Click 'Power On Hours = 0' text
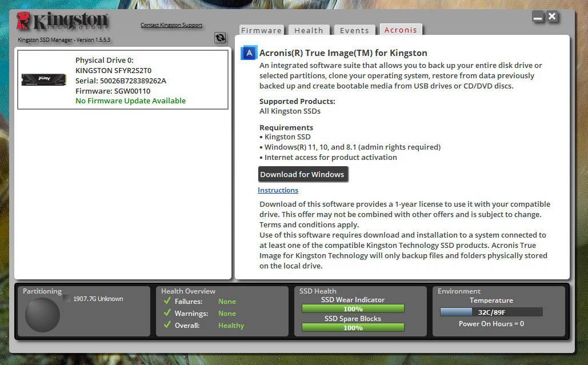This screenshot has width=588, height=365. click(491, 324)
